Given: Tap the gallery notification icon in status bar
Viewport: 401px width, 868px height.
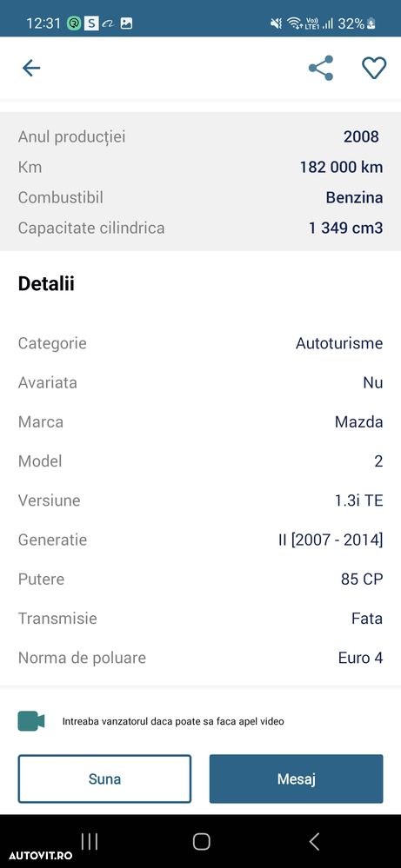Looking at the screenshot, I should tap(126, 23).
